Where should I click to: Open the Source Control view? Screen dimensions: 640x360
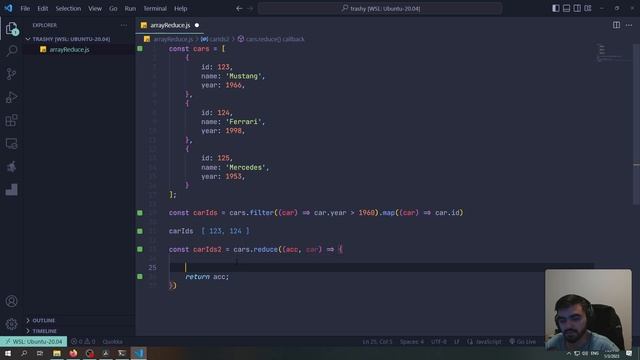click(x=11, y=74)
